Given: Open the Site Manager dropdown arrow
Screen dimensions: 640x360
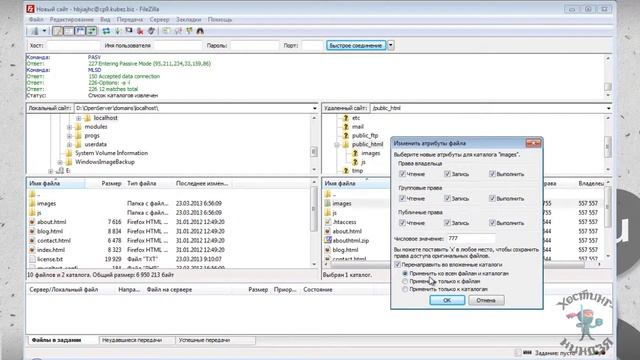Looking at the screenshot, I should (44, 31).
